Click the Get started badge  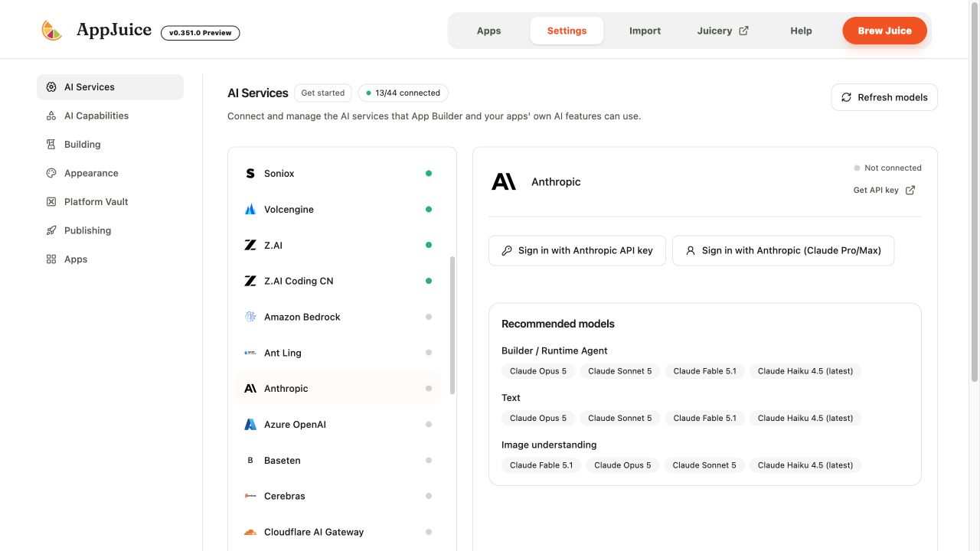[x=323, y=93]
